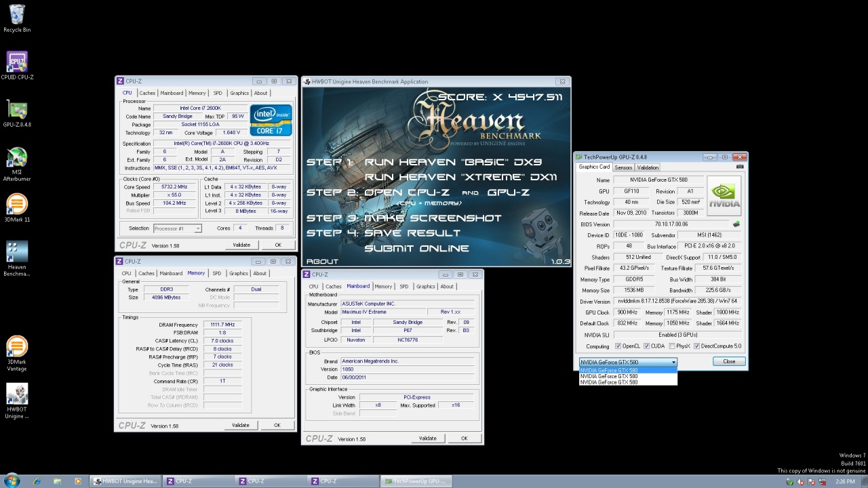The image size is (868, 488).
Task: Click the Windows Start orb
Action: pos(12,481)
